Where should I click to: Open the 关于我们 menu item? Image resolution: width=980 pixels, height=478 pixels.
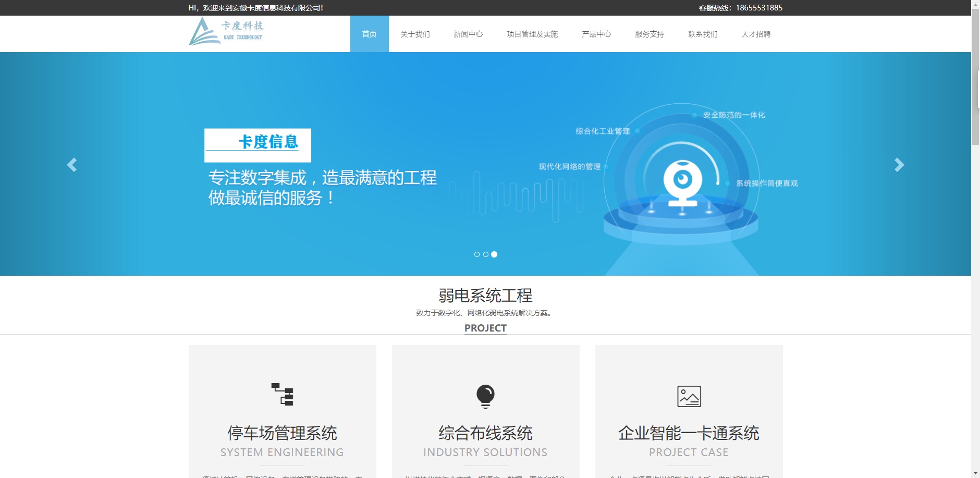click(x=415, y=34)
